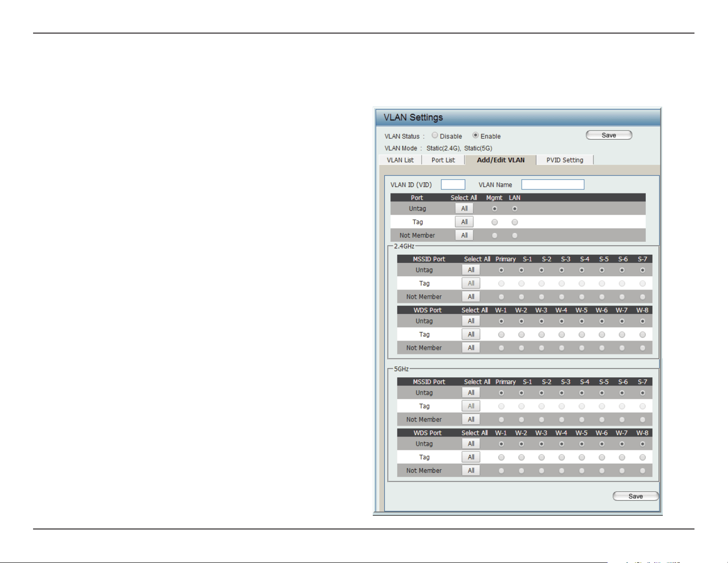Image resolution: width=728 pixels, height=563 pixels.
Task: Set Mgmt port to Tag
Action: 495,222
